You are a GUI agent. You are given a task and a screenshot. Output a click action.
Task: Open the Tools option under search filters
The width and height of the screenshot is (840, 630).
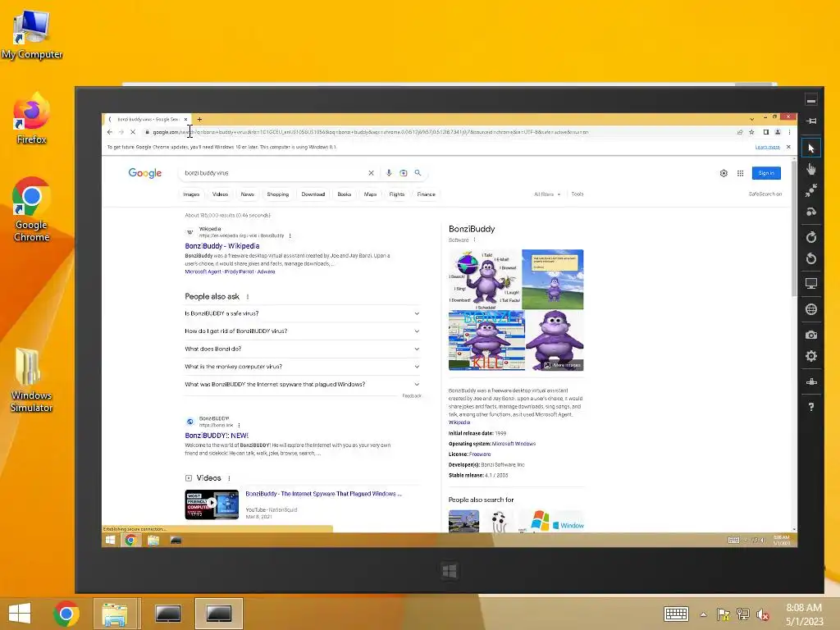click(x=577, y=194)
